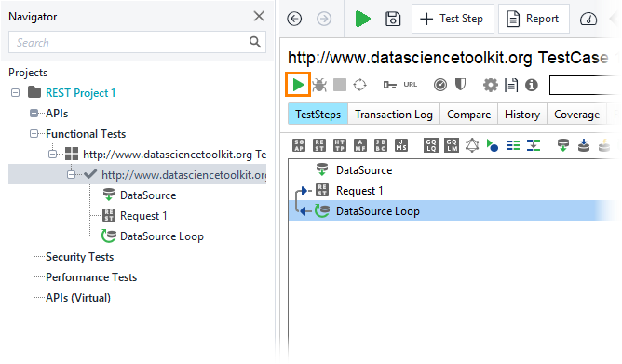This screenshot has height=364, width=622.
Task: Collapse the REST Project 1 node
Action: tap(16, 93)
